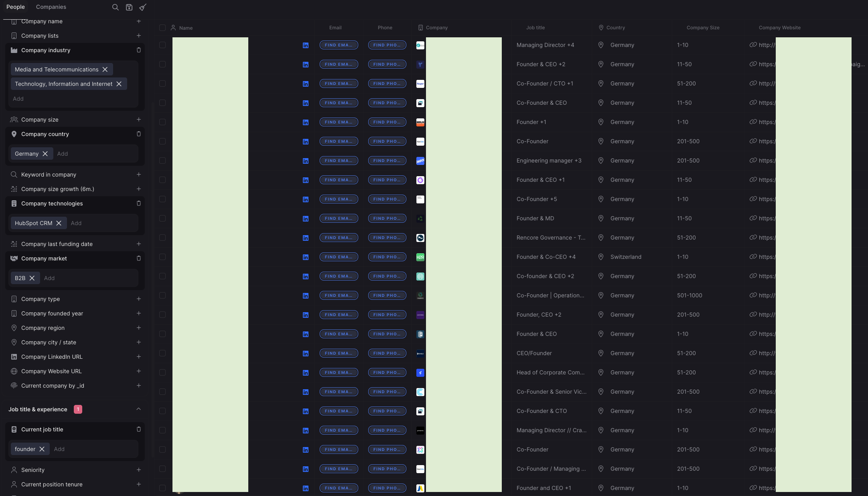Delete the Current job title filter with its trash icon
868x496 pixels.
coord(139,429)
